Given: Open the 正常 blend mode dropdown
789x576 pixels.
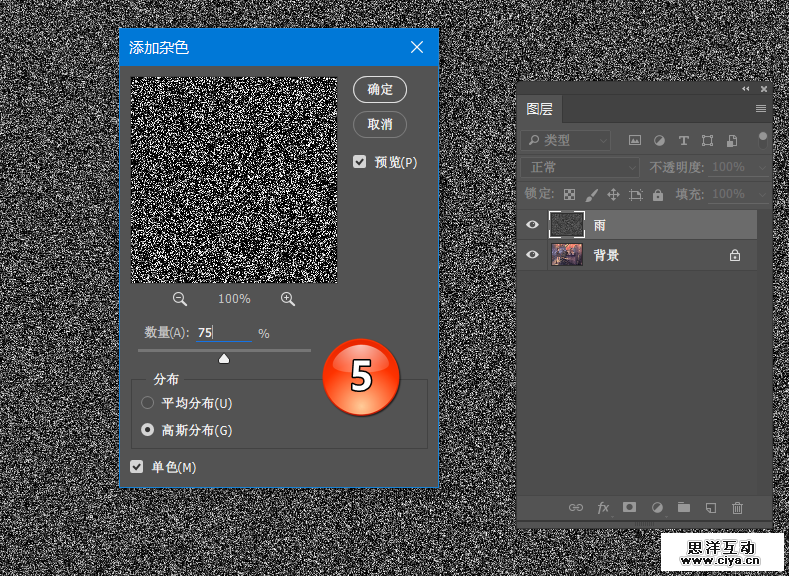Looking at the screenshot, I should pyautogui.click(x=580, y=168).
